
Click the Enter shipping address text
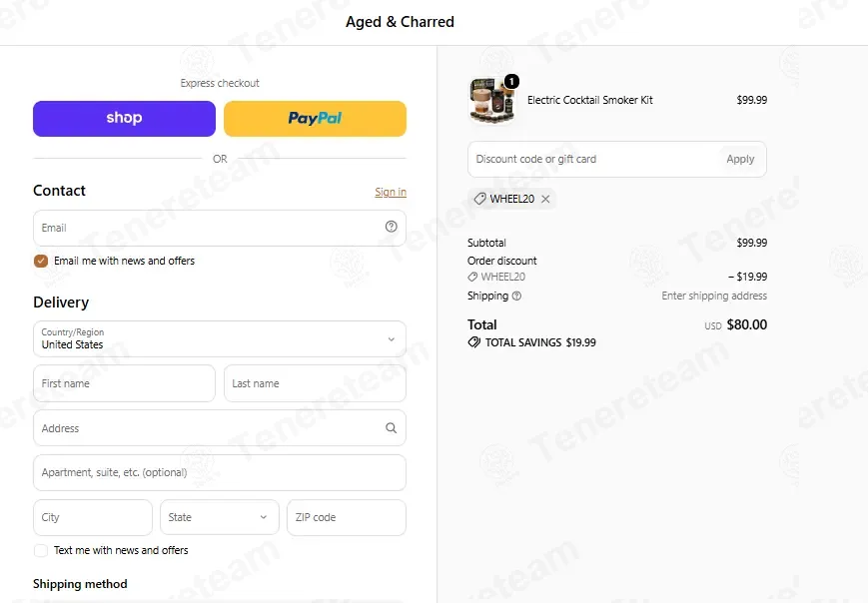(x=714, y=296)
